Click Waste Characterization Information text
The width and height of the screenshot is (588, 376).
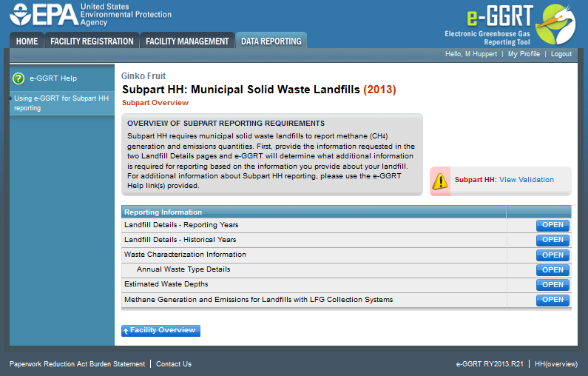point(185,255)
